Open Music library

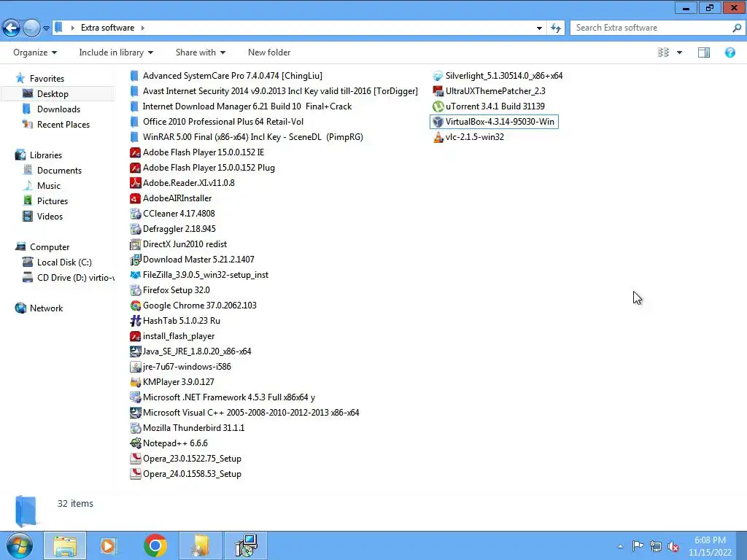[x=49, y=186]
